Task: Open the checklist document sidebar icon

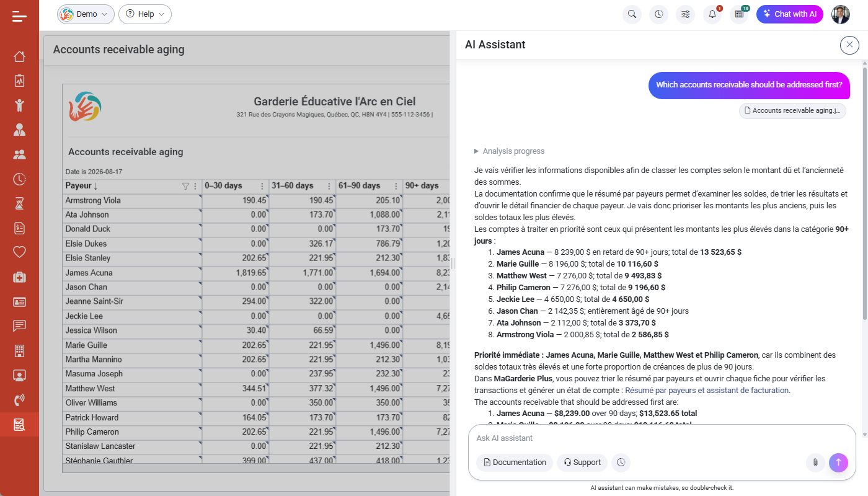Action: (x=19, y=228)
